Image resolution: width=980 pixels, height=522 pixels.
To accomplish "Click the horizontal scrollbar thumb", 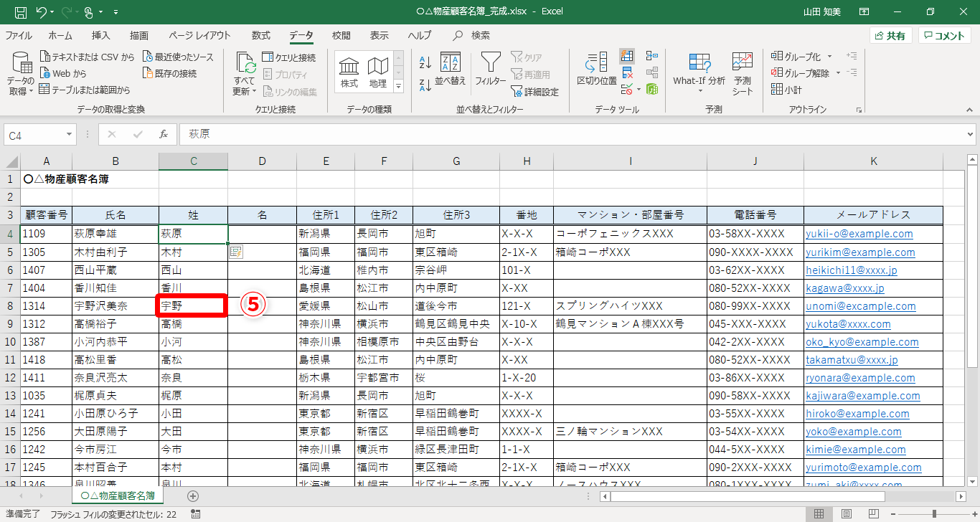I will click(x=748, y=496).
